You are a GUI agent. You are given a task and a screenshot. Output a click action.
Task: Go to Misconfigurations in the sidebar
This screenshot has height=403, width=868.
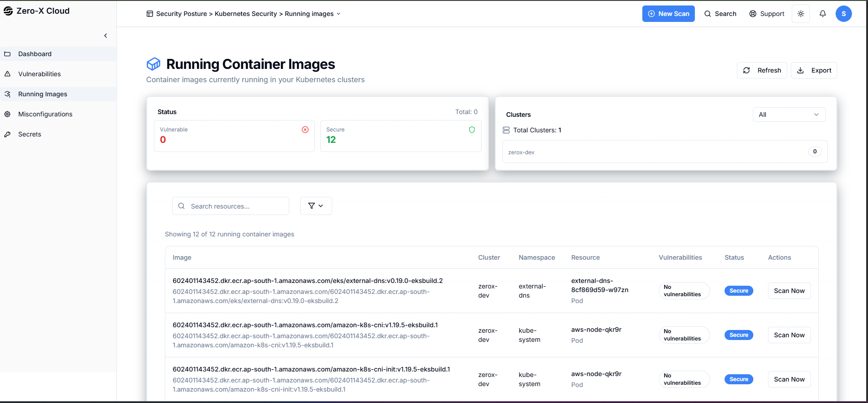tap(58, 114)
